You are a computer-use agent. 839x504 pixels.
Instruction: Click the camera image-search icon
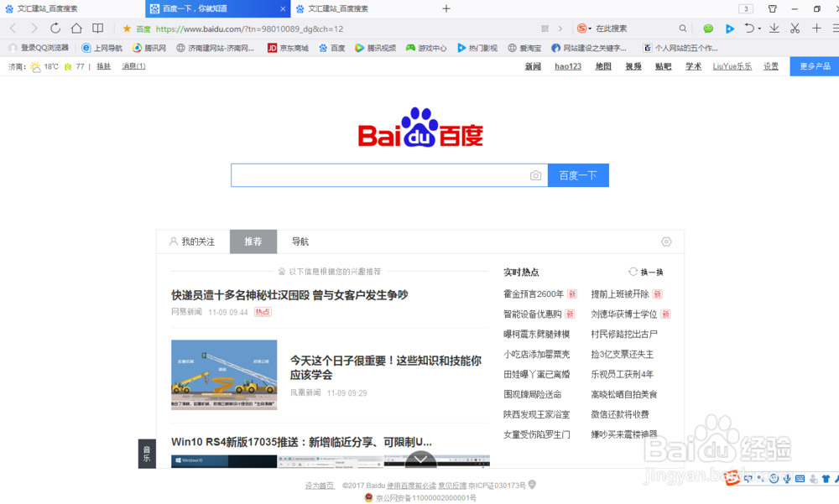[x=535, y=175]
